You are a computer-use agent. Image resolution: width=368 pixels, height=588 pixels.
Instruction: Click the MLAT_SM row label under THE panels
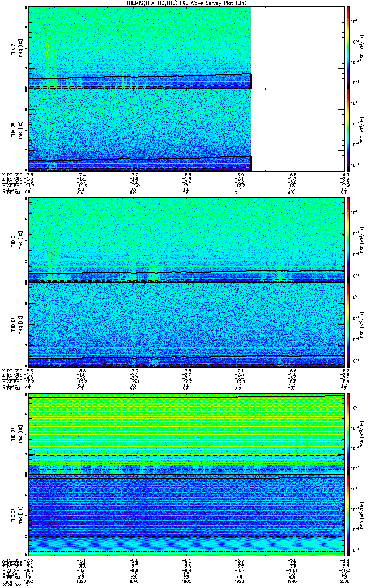coord(11,571)
